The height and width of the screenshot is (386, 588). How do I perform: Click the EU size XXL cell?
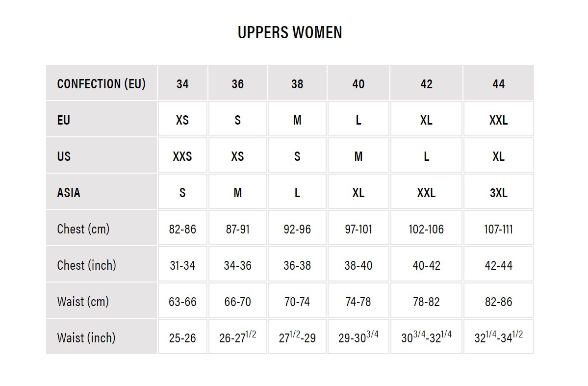[x=498, y=120]
